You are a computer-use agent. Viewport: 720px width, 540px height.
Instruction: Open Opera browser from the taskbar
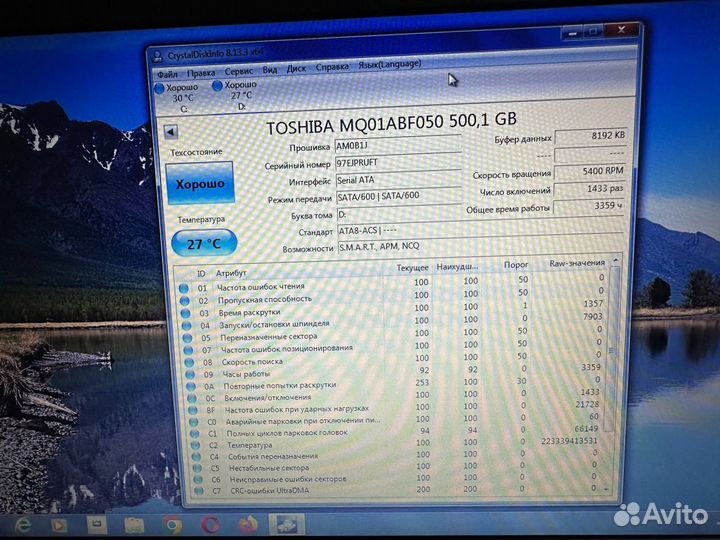tap(211, 524)
